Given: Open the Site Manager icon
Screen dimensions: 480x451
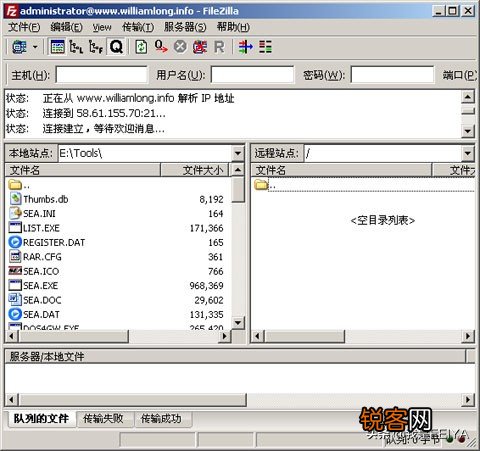Looking at the screenshot, I should pos(19,47).
